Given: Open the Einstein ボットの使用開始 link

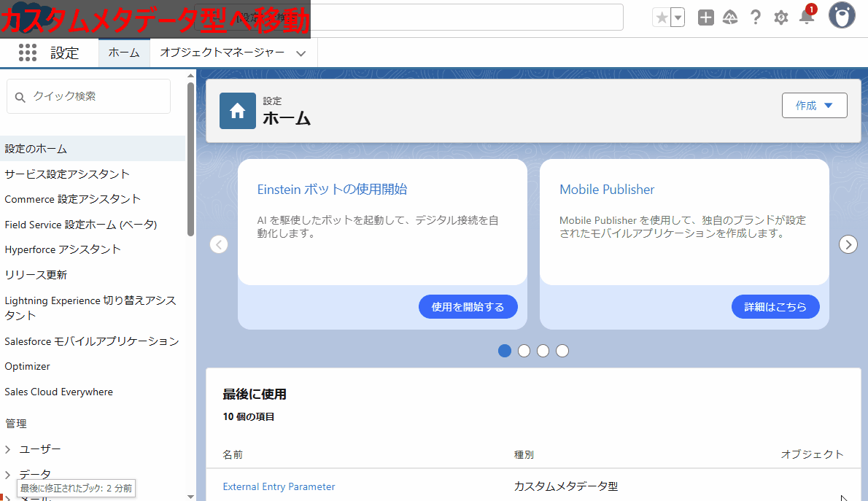Looking at the screenshot, I should click(x=332, y=190).
